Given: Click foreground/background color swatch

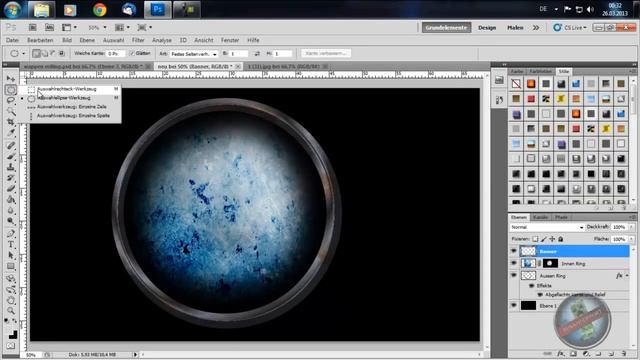Looking at the screenshot, I should coord(12,334).
